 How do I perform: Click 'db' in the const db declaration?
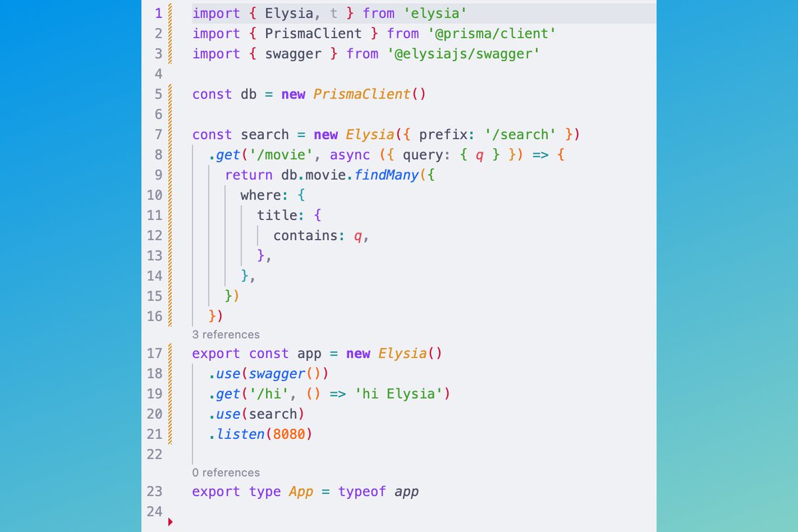click(x=249, y=94)
